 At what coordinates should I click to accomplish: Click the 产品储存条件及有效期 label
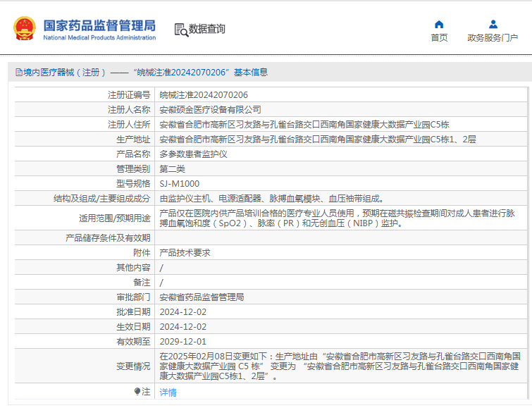[x=108, y=238]
